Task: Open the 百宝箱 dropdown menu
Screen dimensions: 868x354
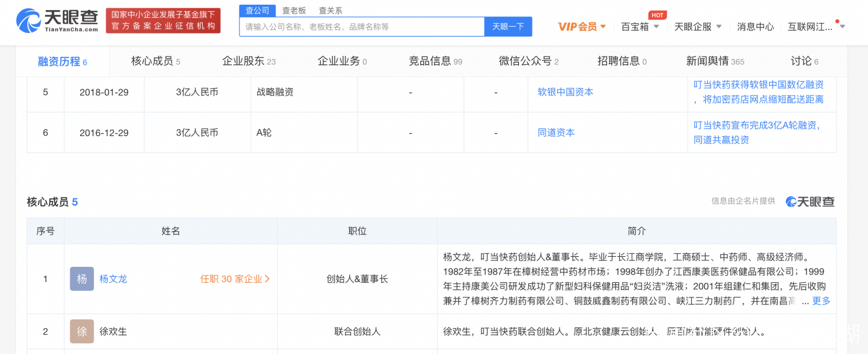Action: coord(640,27)
